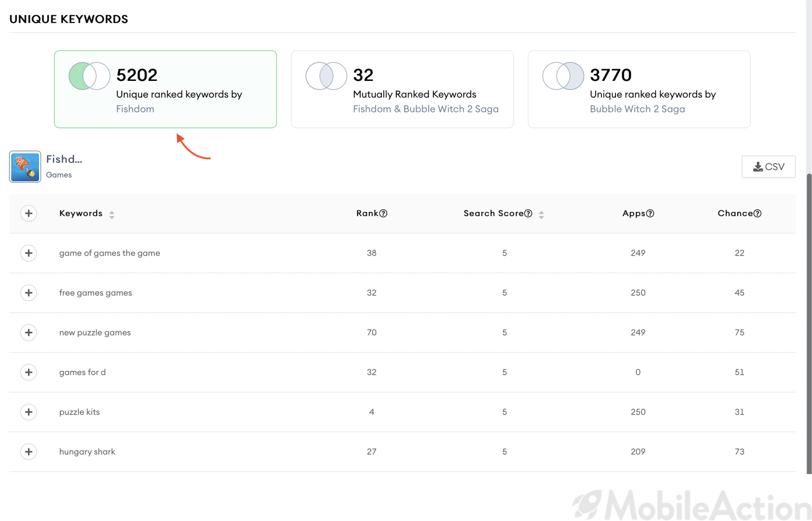The width and height of the screenshot is (812, 521).
Task: Open the Rank help question mark
Action: 383,213
